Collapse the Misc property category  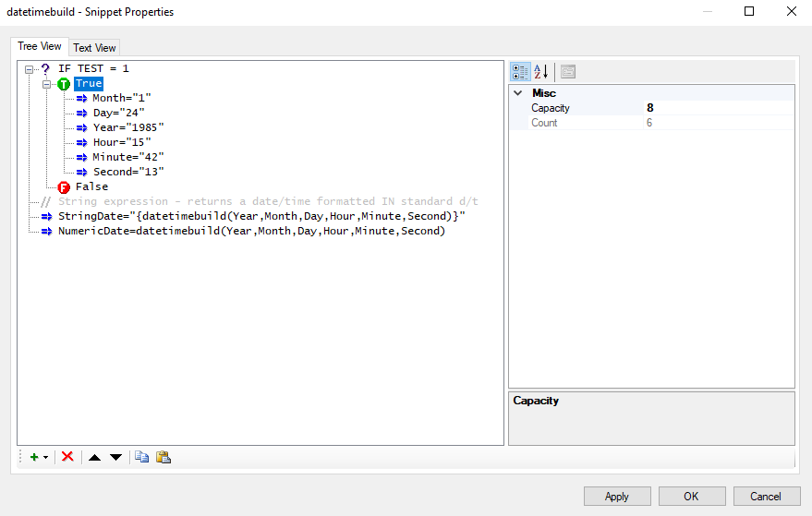tap(518, 93)
